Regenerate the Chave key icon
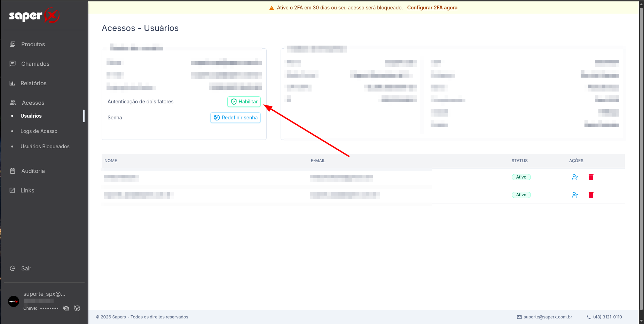 point(77,308)
